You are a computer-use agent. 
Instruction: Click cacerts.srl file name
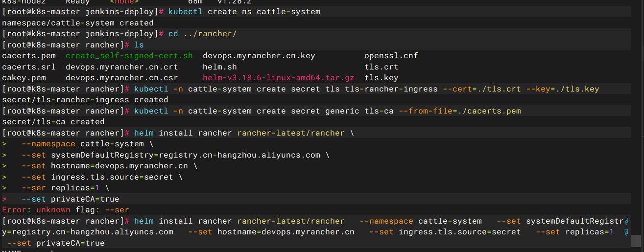pyautogui.click(x=29, y=67)
